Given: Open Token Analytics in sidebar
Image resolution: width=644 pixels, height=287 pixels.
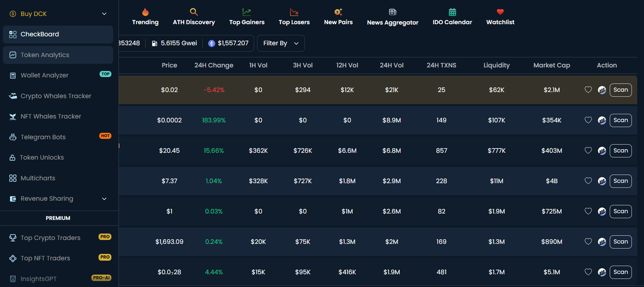Looking at the screenshot, I should 58,55.
